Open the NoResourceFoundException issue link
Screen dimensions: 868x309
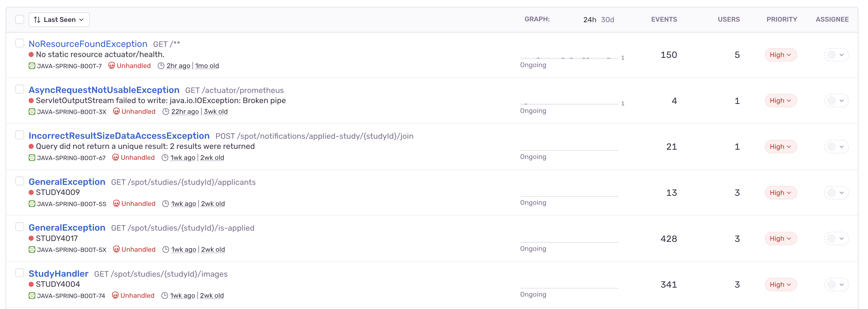(88, 44)
